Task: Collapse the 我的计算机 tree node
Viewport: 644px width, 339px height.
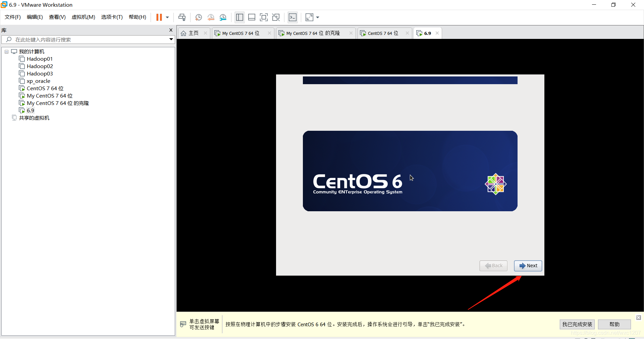Action: pyautogui.click(x=6, y=52)
